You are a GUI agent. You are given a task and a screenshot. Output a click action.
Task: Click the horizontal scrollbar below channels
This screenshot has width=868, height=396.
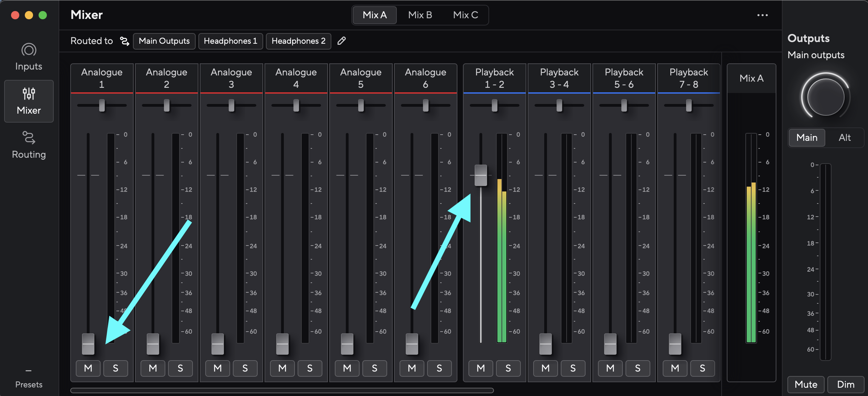point(282,390)
